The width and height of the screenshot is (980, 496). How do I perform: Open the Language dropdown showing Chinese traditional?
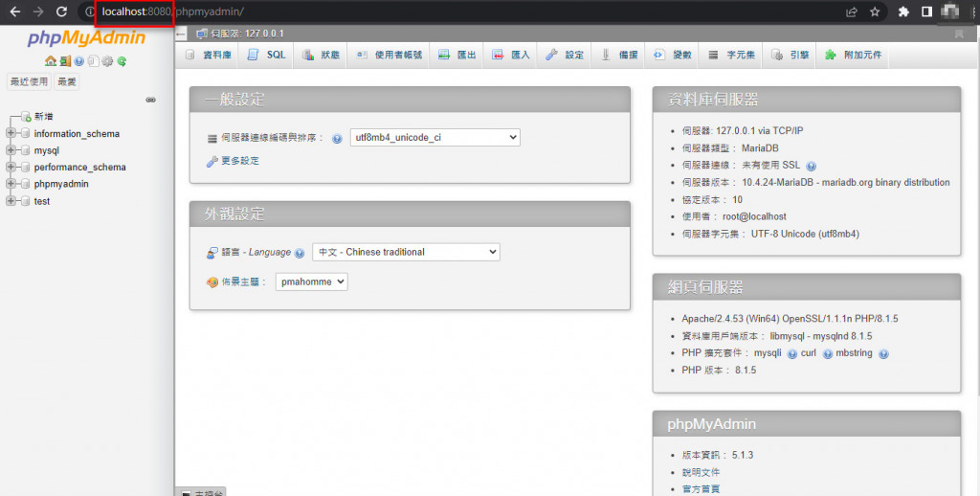(406, 252)
